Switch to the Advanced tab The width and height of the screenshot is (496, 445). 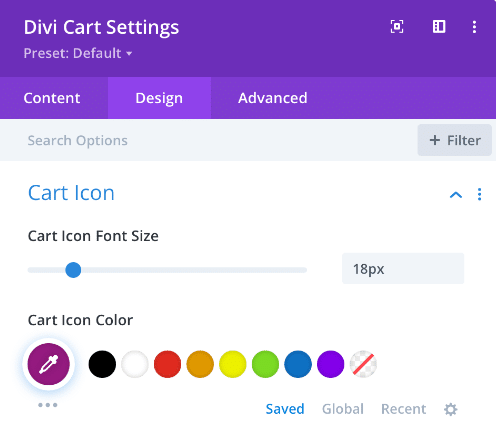(273, 98)
